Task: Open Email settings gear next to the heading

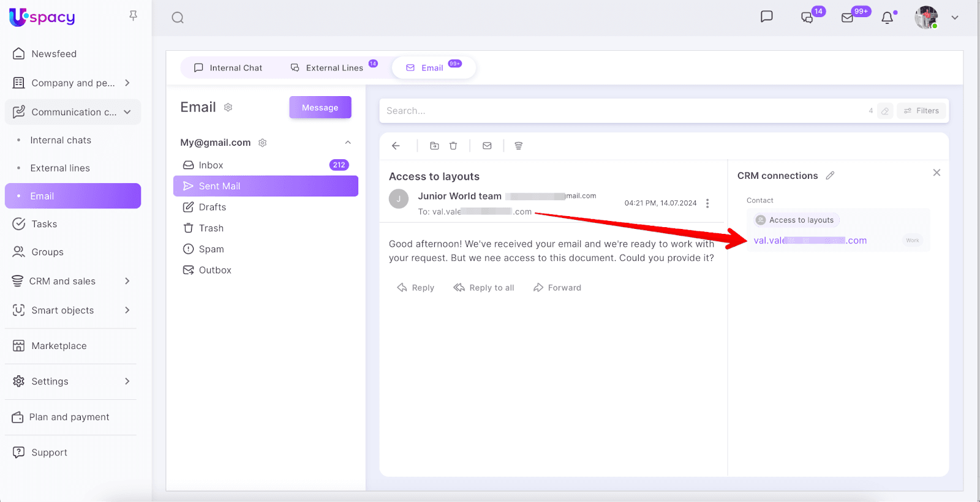Action: pos(228,108)
